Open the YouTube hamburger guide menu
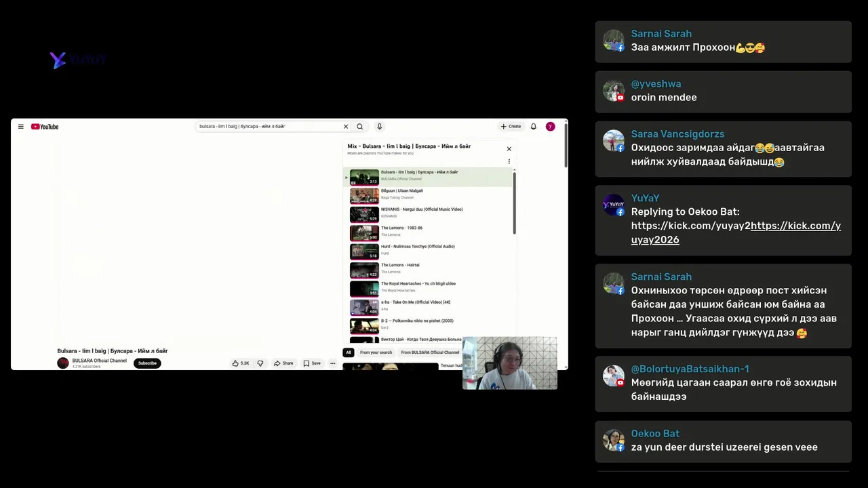 (x=21, y=127)
